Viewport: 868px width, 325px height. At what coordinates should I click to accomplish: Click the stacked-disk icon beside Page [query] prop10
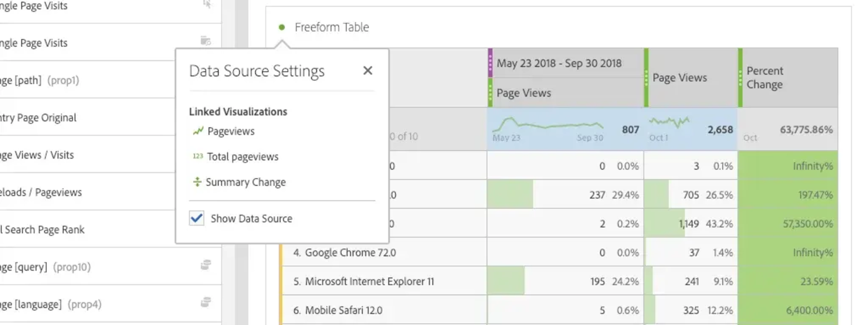click(206, 265)
